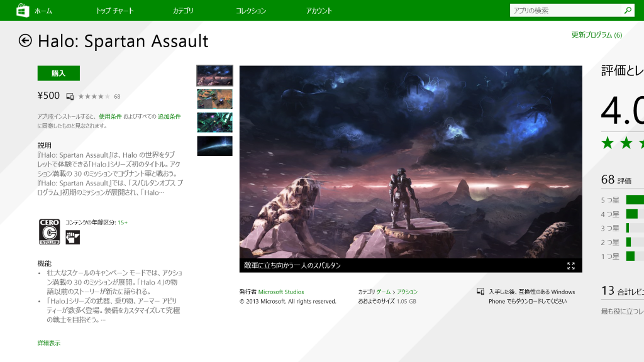The image size is (644, 362).
Task: Open Microsoft Studios publisher link
Action: coord(281,292)
